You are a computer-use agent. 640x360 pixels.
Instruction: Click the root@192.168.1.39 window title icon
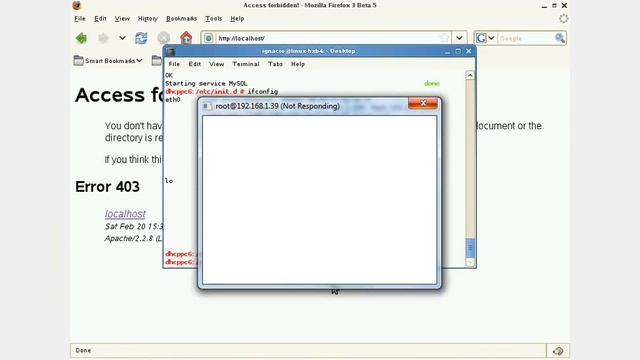207,106
